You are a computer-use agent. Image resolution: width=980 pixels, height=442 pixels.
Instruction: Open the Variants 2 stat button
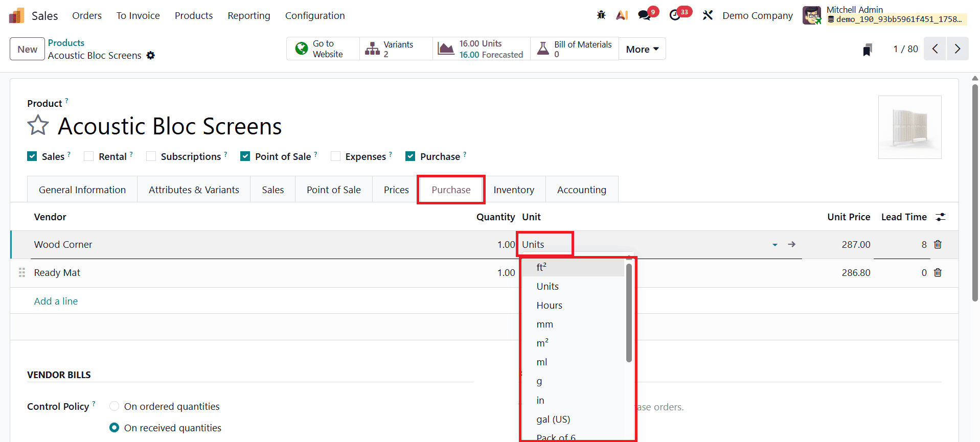click(396, 49)
